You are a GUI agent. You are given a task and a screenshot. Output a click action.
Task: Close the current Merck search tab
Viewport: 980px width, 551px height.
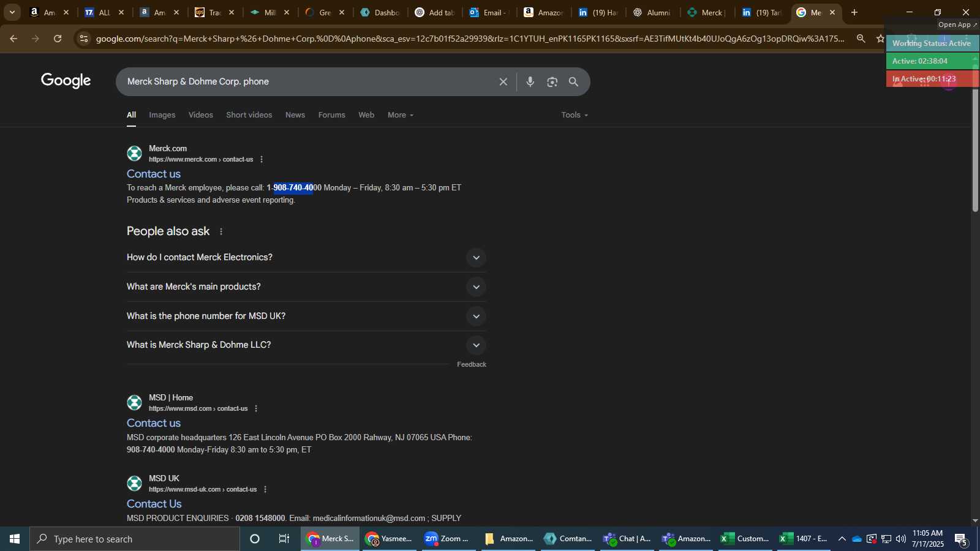point(832,12)
